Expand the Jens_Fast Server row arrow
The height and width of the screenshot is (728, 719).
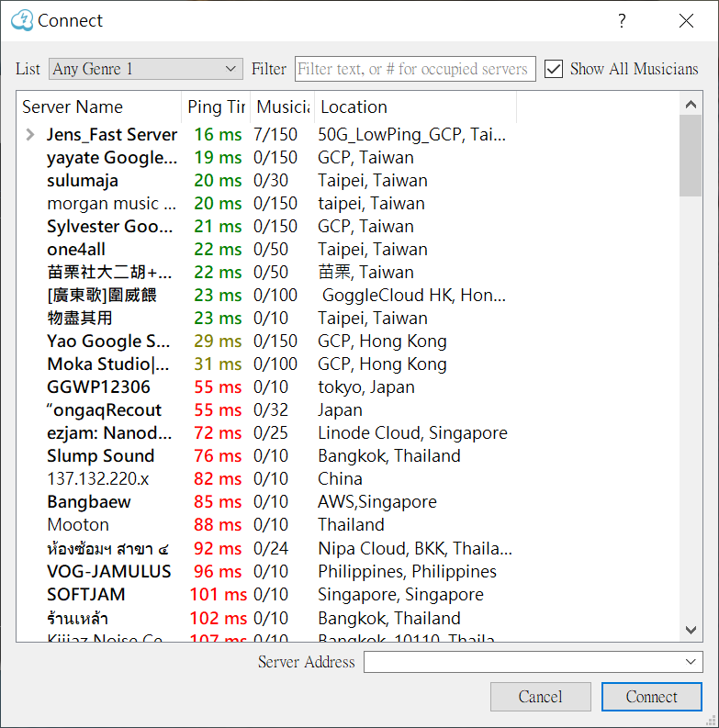(30, 135)
